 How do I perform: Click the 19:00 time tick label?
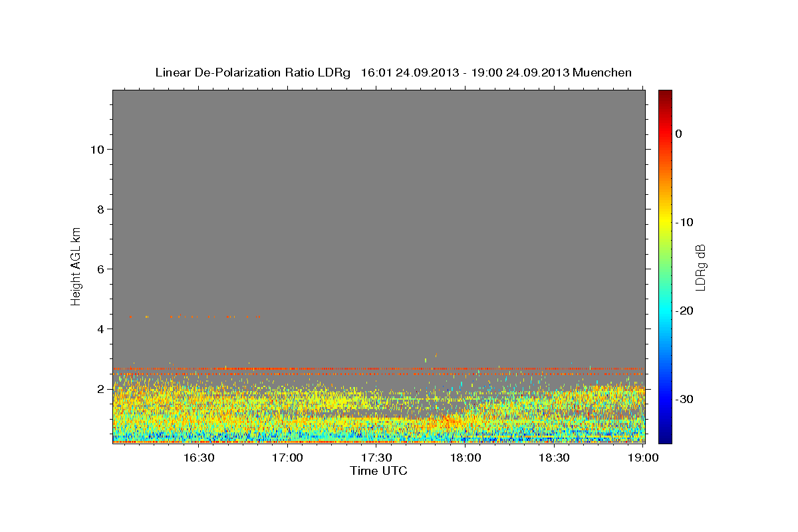pyautogui.click(x=643, y=458)
